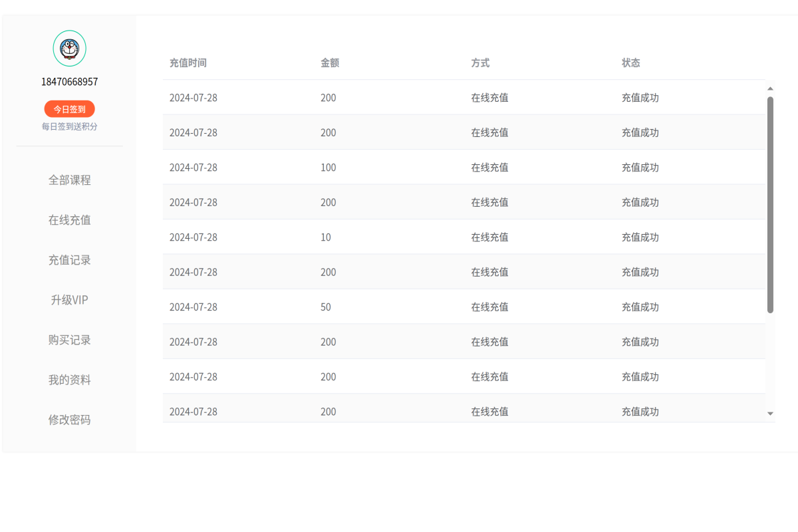This screenshot has height=532, width=798.
Task: Click the 每日签到送积分 text link
Action: (69, 126)
